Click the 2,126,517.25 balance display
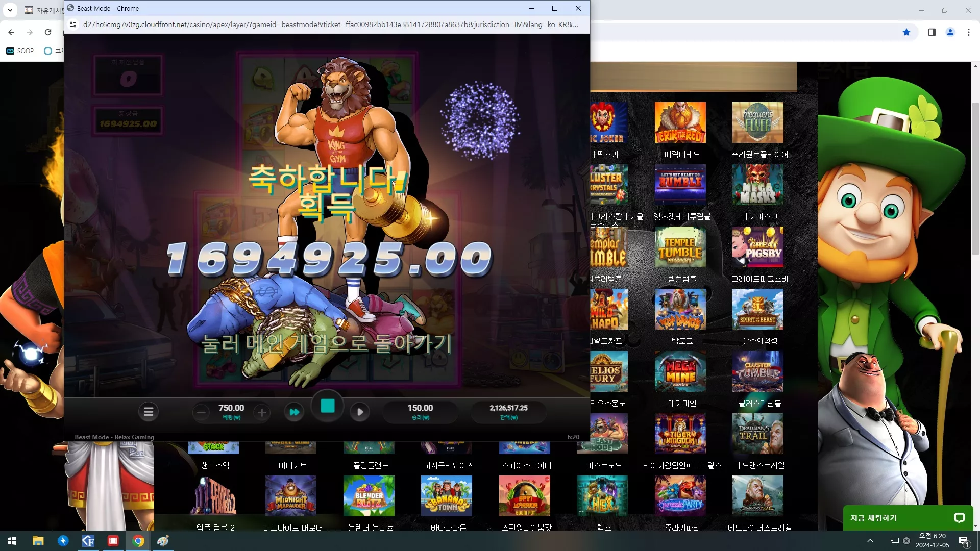This screenshot has height=551, width=980. (508, 408)
